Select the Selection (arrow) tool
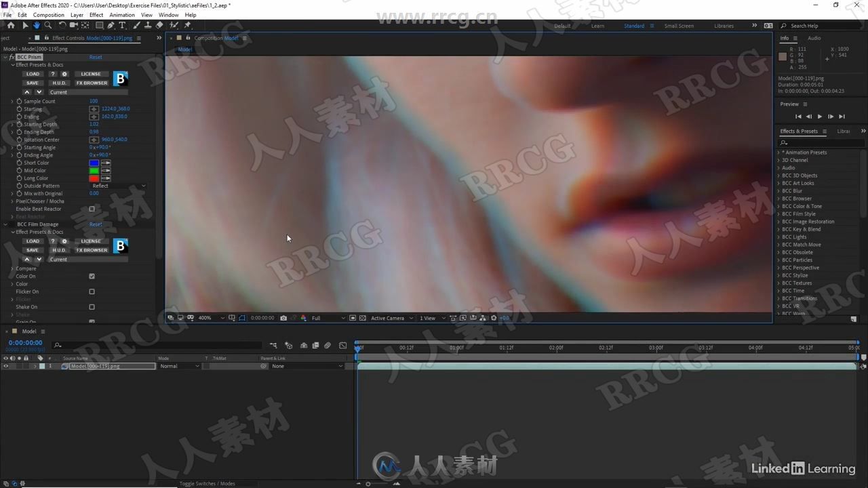Viewport: 868px width, 488px height. click(25, 25)
